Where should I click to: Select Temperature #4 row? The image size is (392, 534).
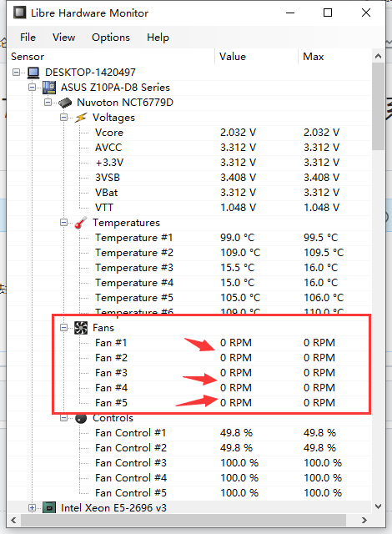[189, 283]
